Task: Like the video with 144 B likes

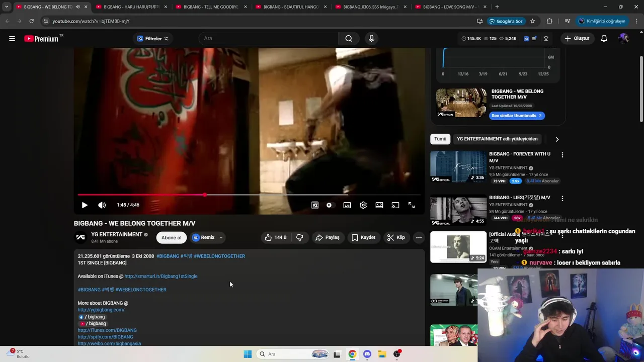Action: [275, 237]
